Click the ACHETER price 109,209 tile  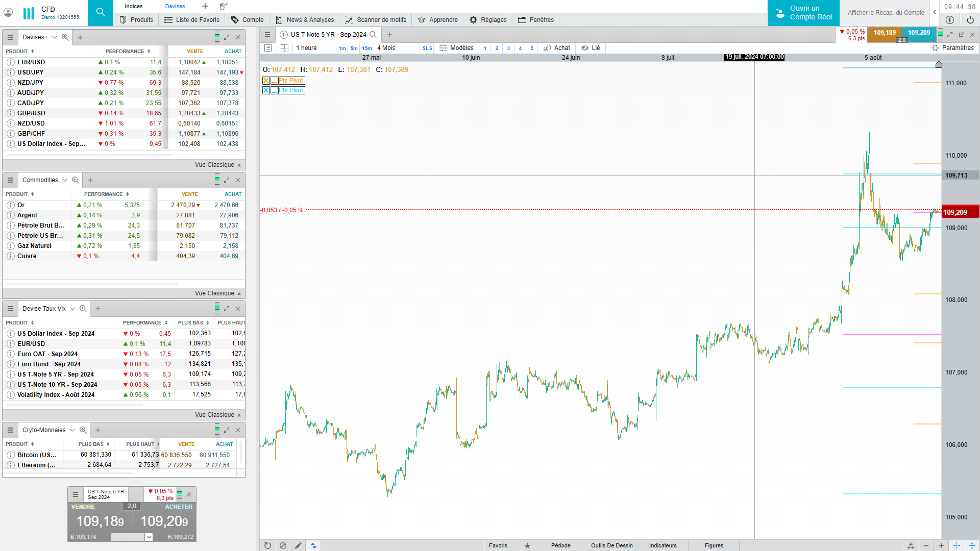pos(164,521)
